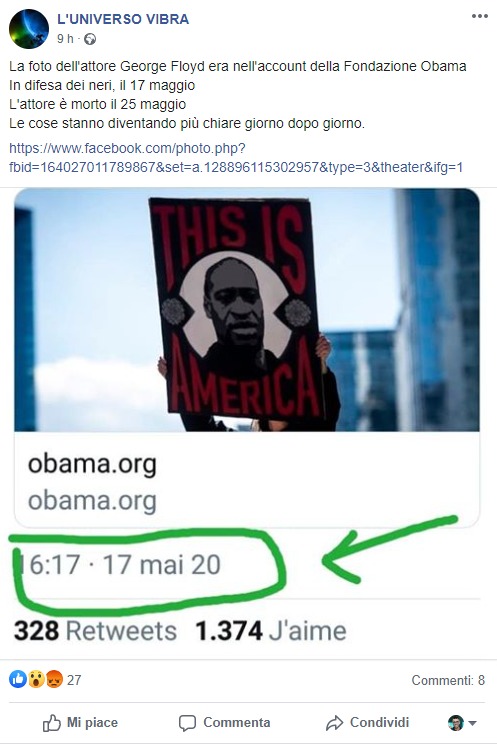Click the Condividi share arrow button
This screenshot has width=497, height=747.
click(x=367, y=723)
